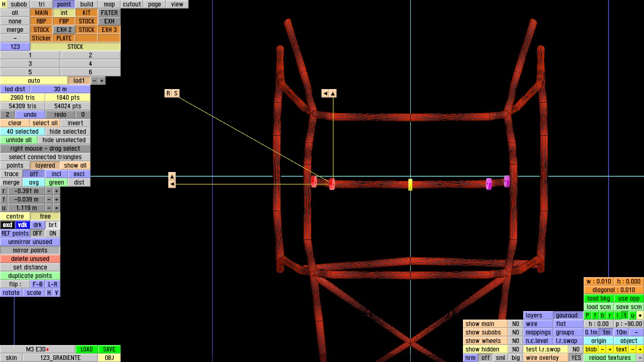
Task: Click the p : -90.00 pitch value
Action: (629, 324)
